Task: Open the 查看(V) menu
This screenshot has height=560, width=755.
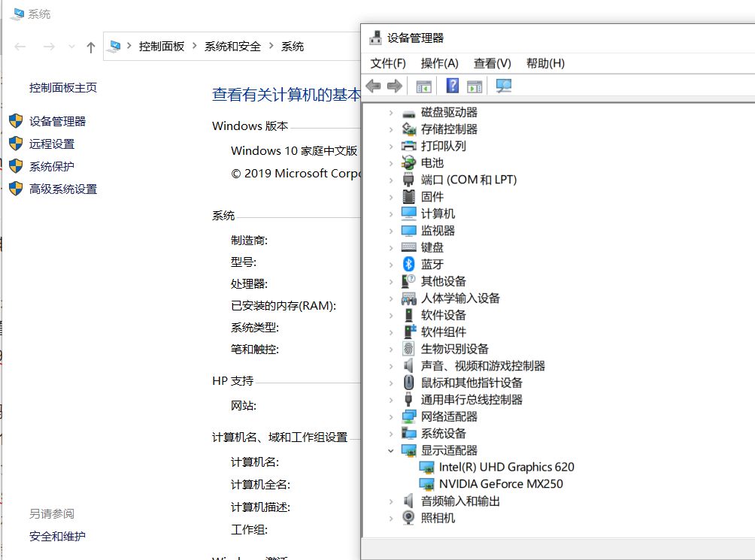Action: click(492, 63)
